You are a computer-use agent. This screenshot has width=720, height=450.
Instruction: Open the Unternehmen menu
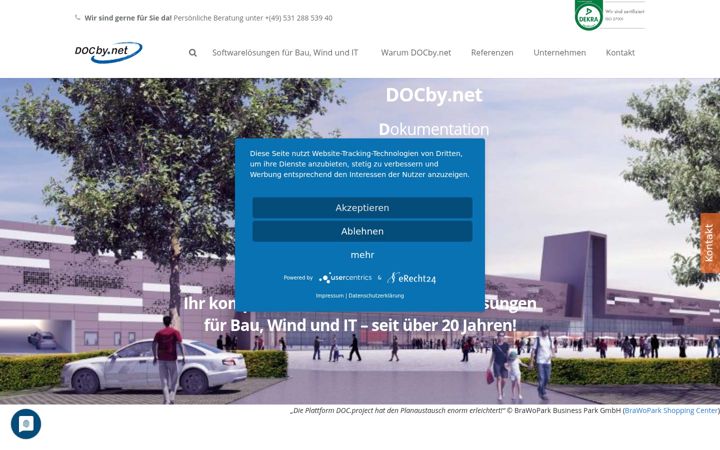point(559,53)
